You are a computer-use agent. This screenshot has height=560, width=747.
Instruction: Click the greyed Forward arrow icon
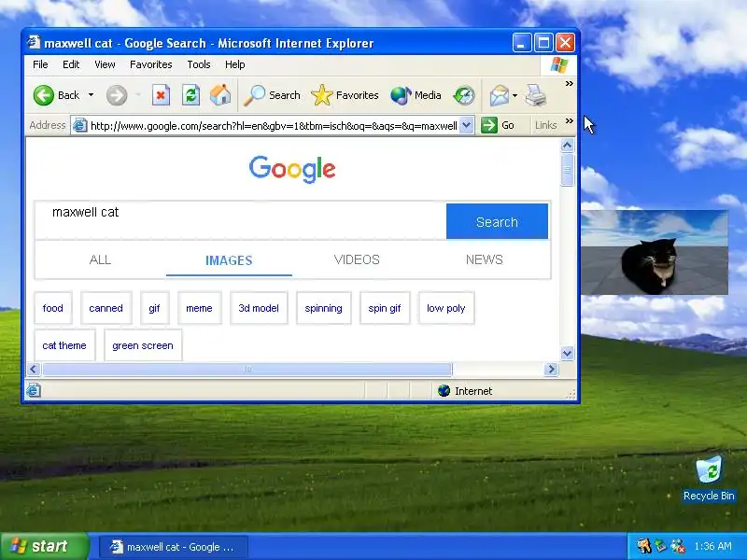coord(117,95)
